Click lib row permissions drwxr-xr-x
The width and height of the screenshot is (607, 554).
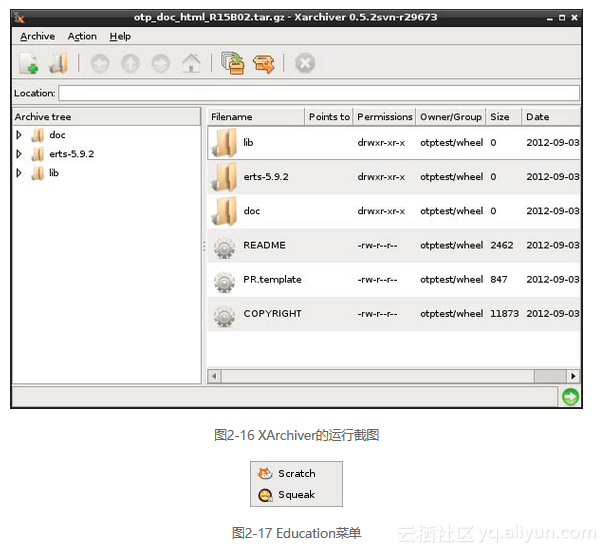point(381,143)
